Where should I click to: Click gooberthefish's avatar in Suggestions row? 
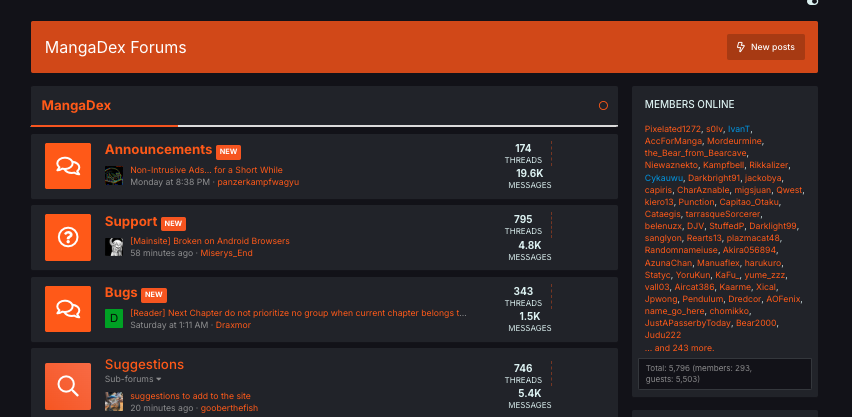(x=114, y=401)
